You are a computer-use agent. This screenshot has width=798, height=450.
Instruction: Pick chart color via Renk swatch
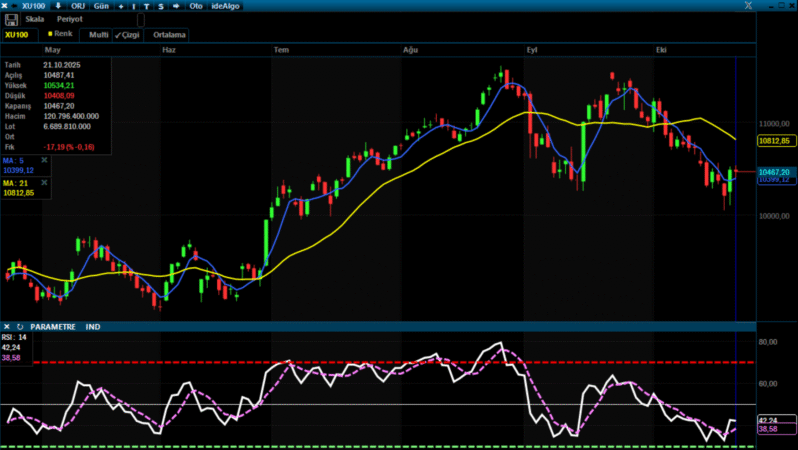pos(61,34)
